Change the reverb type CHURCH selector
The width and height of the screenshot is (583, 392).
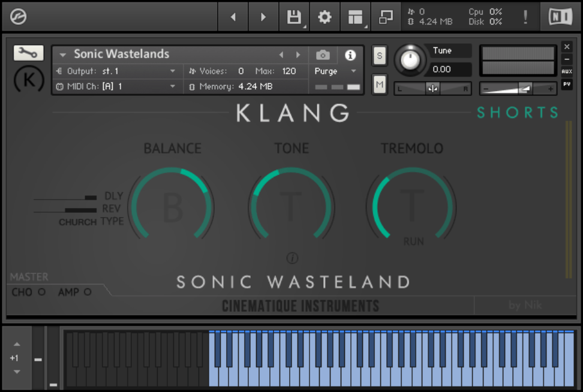(77, 222)
